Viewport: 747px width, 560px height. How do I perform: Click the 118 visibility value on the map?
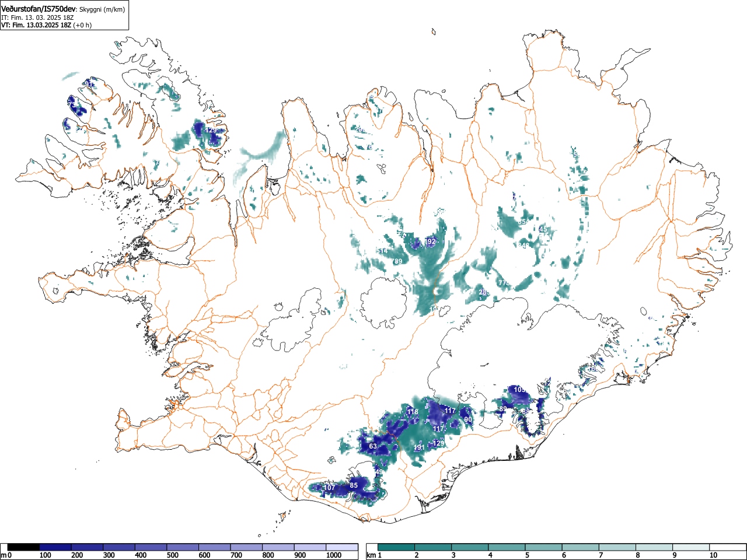413,412
